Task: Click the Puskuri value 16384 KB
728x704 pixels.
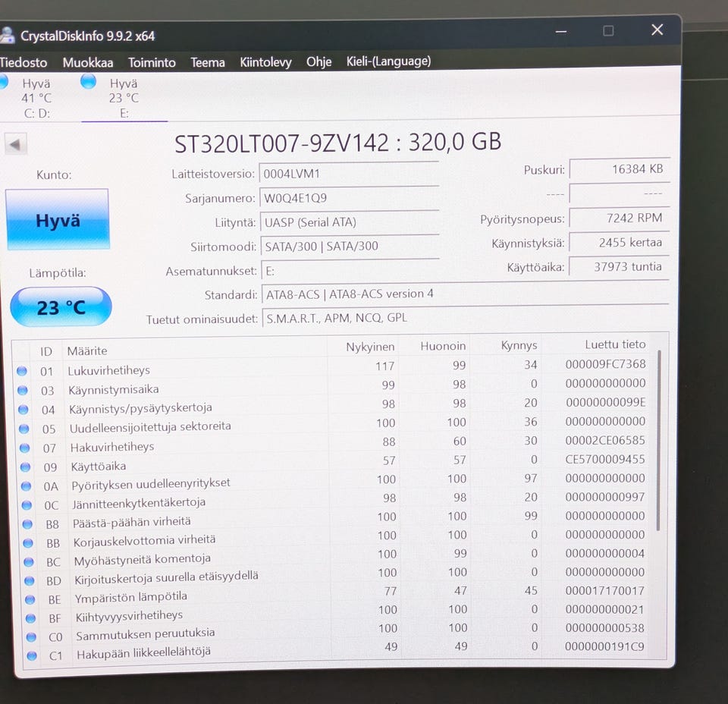Action: click(x=620, y=168)
